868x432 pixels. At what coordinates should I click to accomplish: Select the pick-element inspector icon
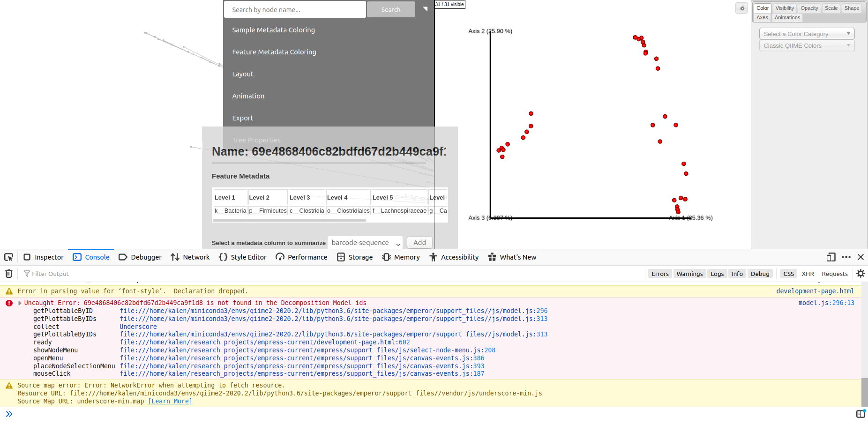click(x=8, y=257)
